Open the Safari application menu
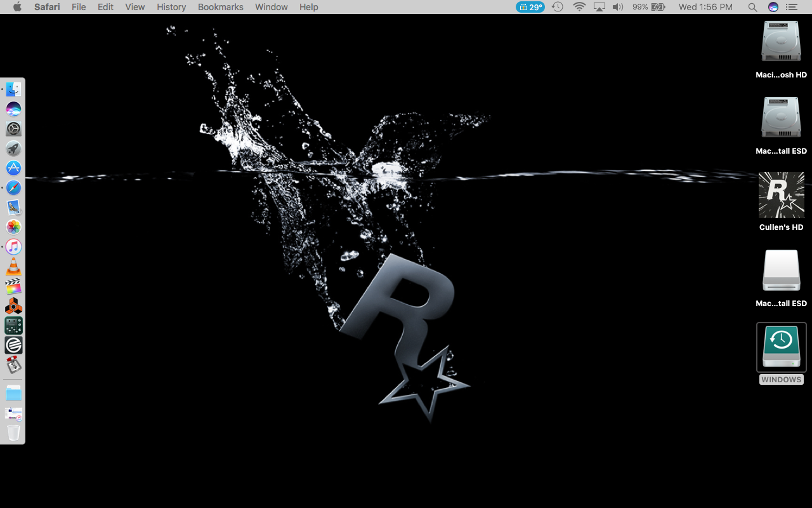 [47, 7]
